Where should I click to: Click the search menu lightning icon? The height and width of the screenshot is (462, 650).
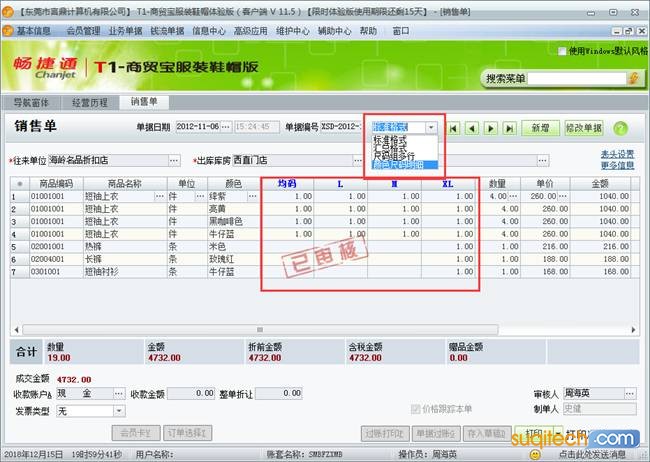coord(633,78)
